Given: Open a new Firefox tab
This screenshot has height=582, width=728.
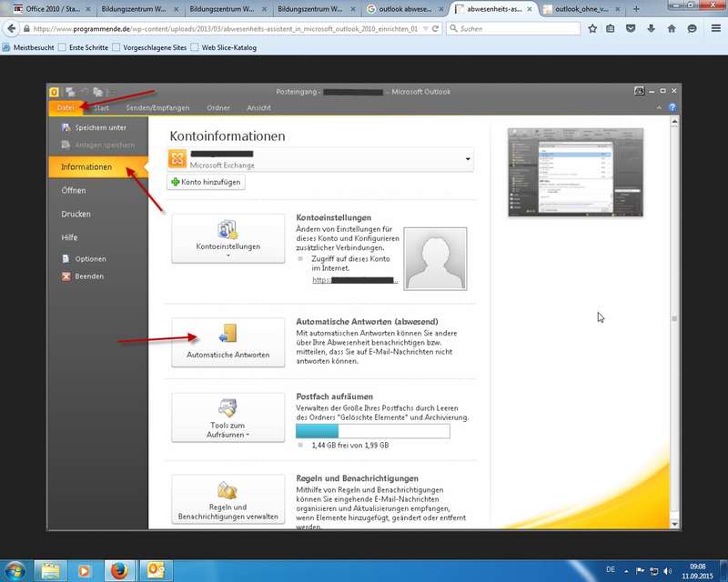Looking at the screenshot, I should pyautogui.click(x=636, y=9).
